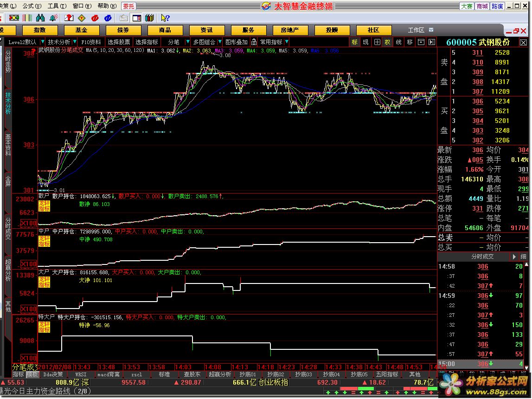Screen dimensions: 532x399
Task: Click the F10资料 toolbar button
Action: click(91, 42)
